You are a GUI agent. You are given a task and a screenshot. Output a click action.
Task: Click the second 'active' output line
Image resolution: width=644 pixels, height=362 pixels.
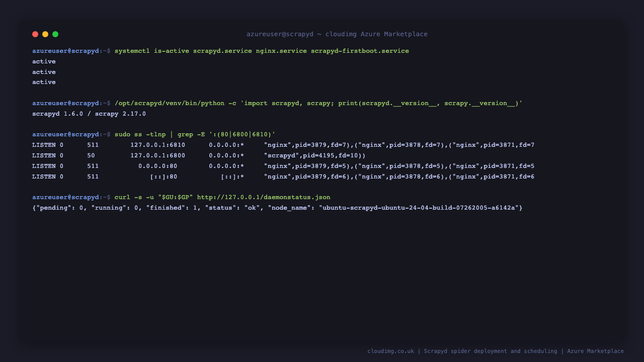[x=44, y=72]
